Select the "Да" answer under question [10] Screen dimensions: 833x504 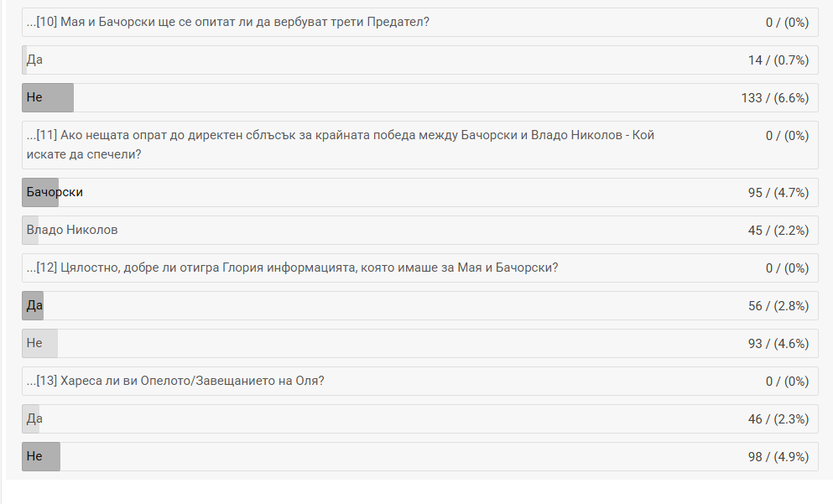pos(34,60)
